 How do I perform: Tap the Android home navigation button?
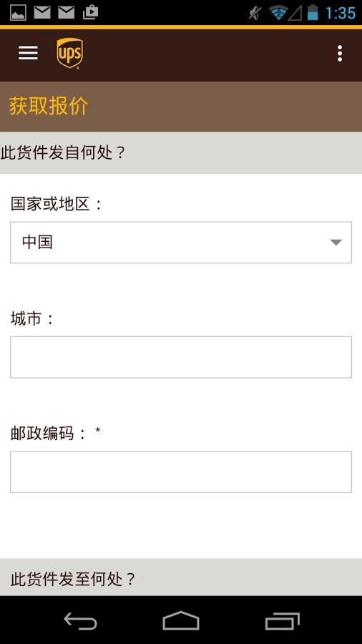[x=181, y=620]
